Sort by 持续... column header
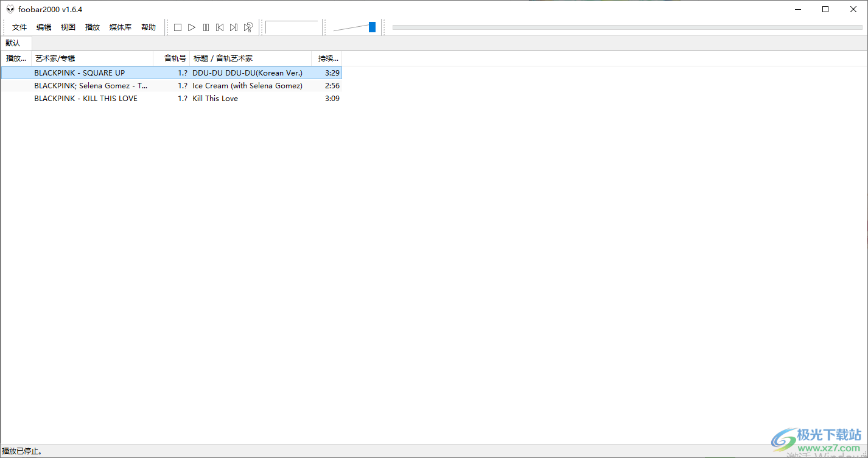This screenshot has height=458, width=868. (x=327, y=58)
